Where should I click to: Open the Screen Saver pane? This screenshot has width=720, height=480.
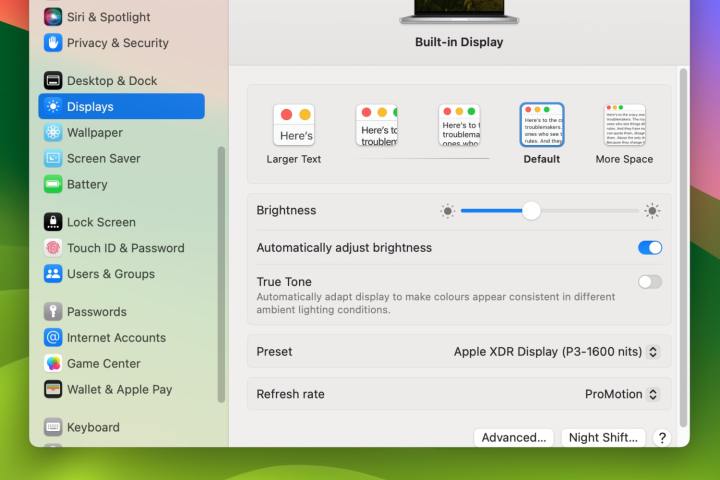(104, 158)
